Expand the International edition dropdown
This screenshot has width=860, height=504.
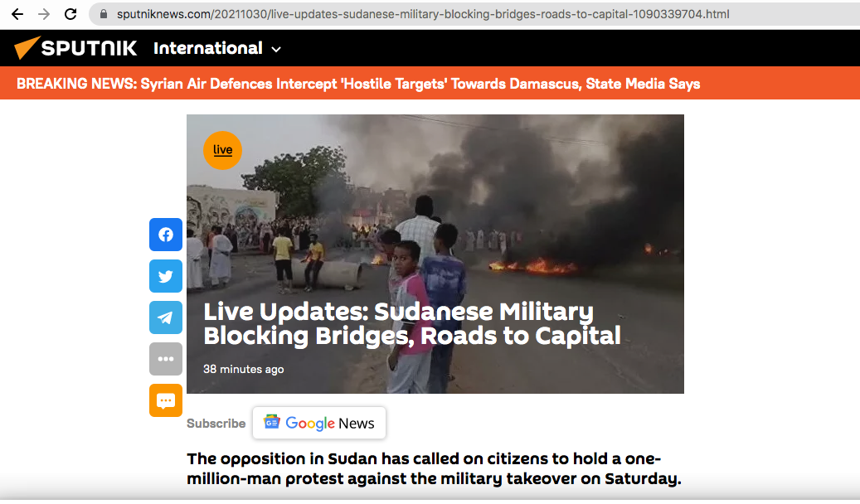[217, 48]
